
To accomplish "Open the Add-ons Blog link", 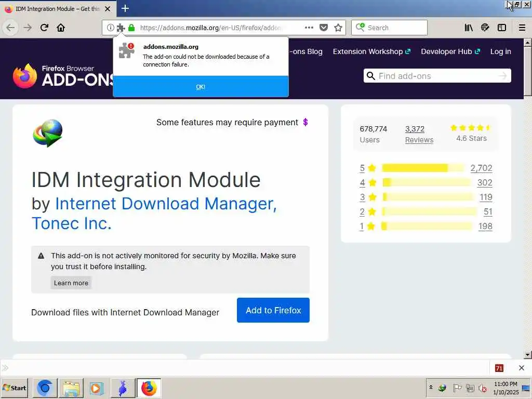I will point(307,51).
